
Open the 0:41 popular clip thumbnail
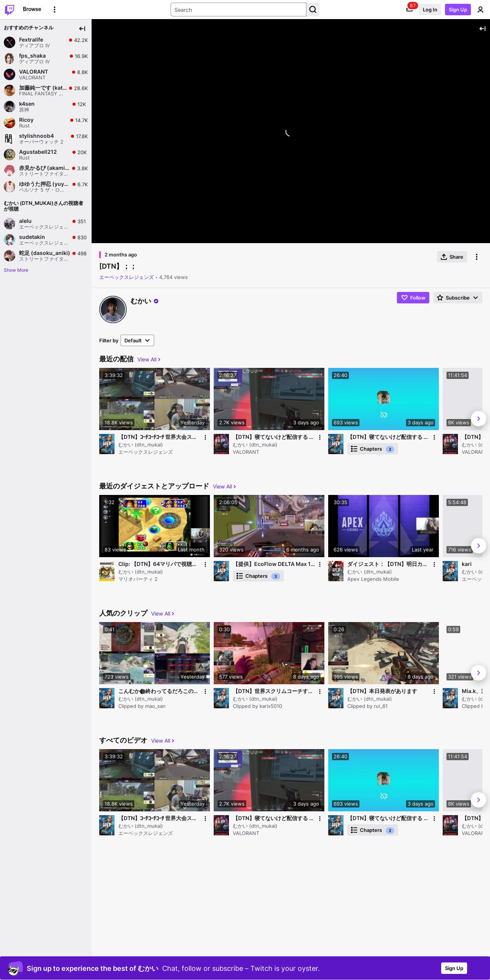point(155,653)
